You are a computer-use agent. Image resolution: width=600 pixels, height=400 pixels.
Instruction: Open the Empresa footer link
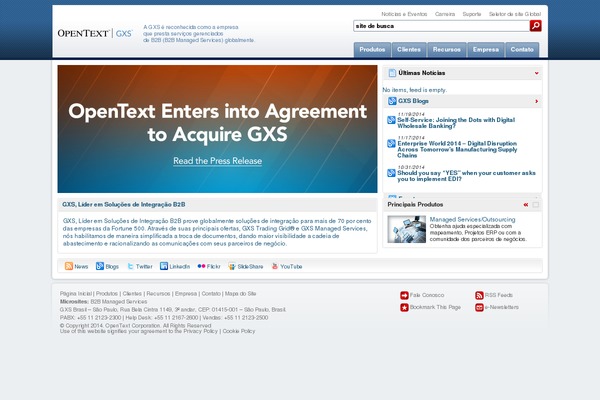186,294
